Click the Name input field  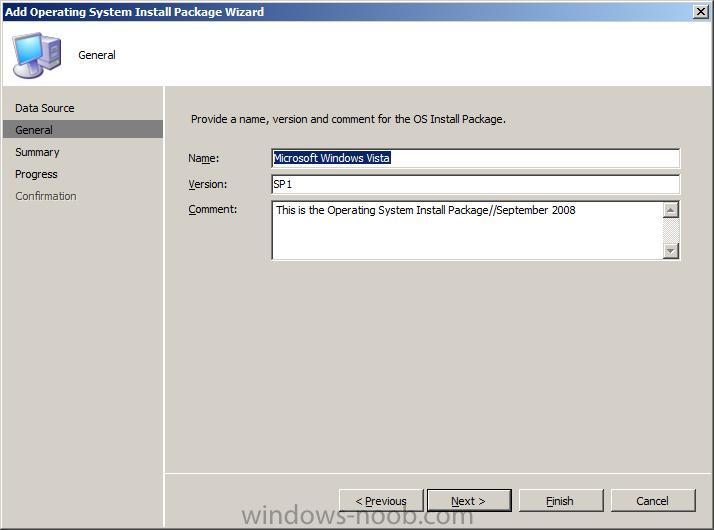(475, 158)
